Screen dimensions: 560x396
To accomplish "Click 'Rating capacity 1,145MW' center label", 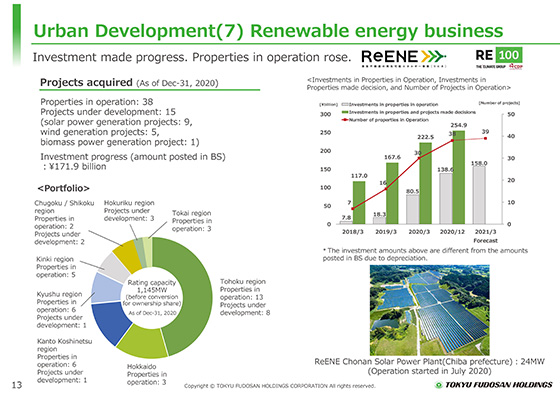I will tap(152, 286).
